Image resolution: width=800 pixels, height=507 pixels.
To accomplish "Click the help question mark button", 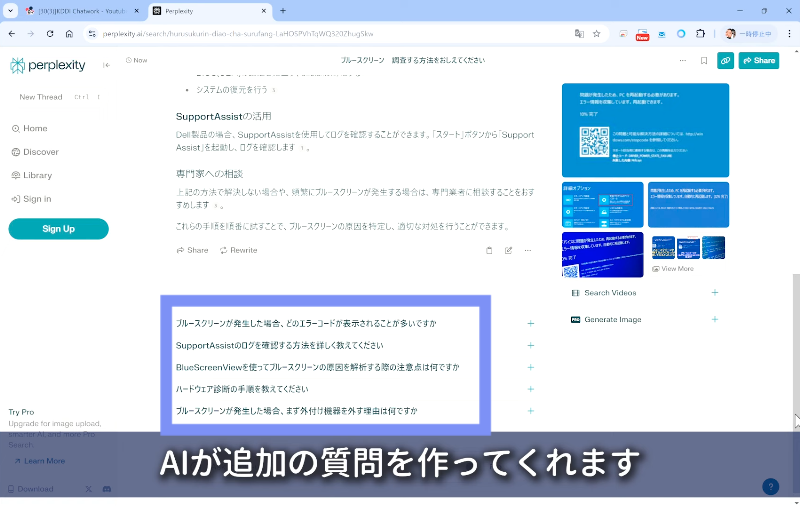I will click(770, 487).
